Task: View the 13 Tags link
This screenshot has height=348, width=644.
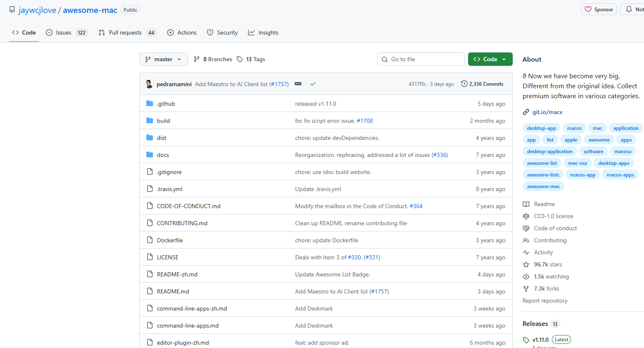Action: 251,59
